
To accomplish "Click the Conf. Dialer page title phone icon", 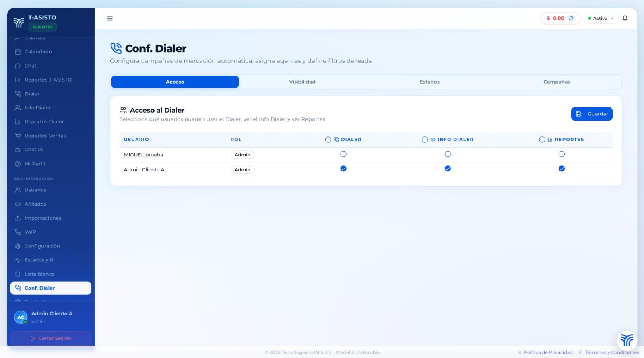I will pyautogui.click(x=116, y=49).
